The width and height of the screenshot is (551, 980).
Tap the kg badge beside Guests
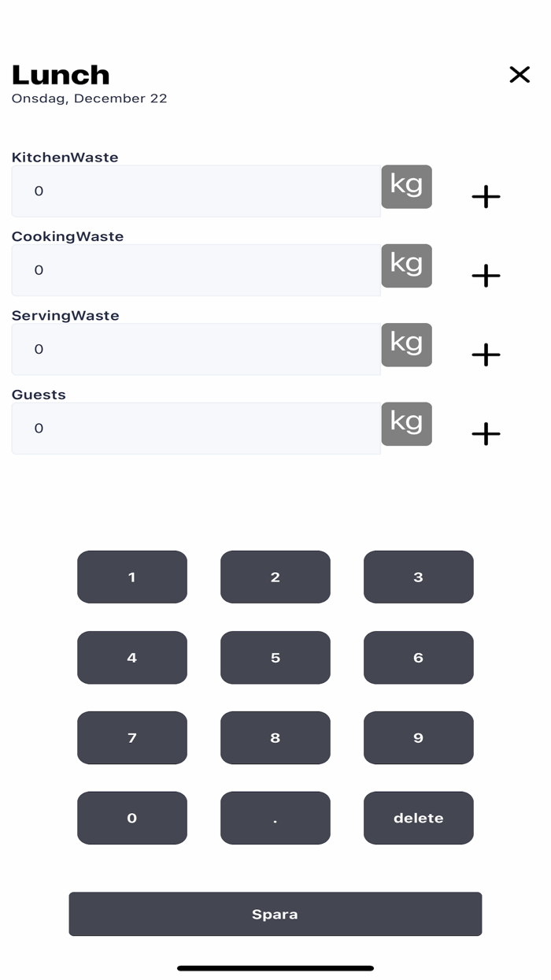pos(406,423)
